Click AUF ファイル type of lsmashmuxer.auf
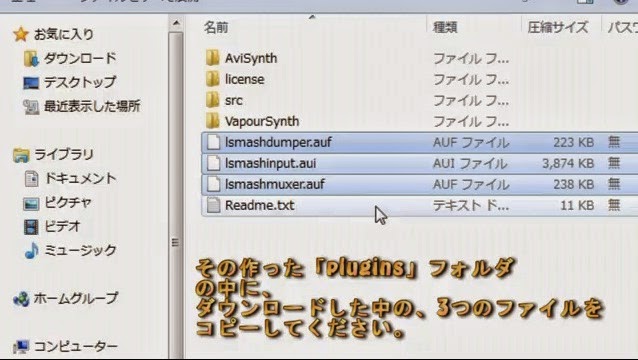This screenshot has width=638, height=360. pyautogui.click(x=471, y=184)
